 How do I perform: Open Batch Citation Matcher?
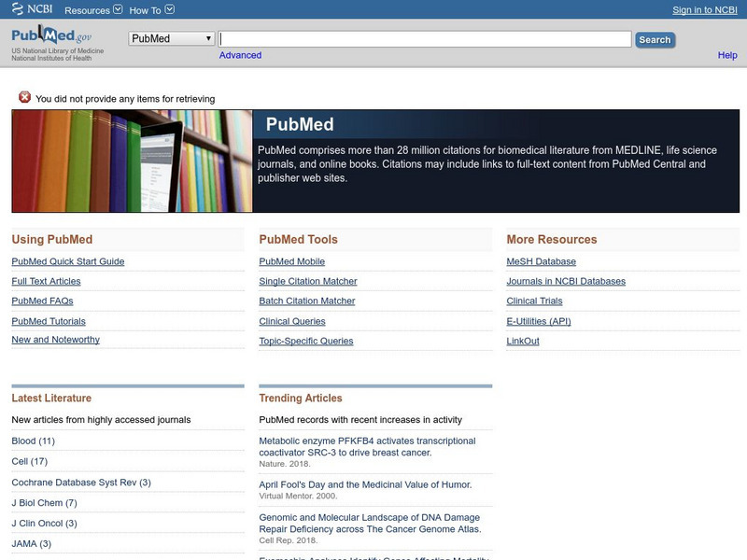click(307, 301)
